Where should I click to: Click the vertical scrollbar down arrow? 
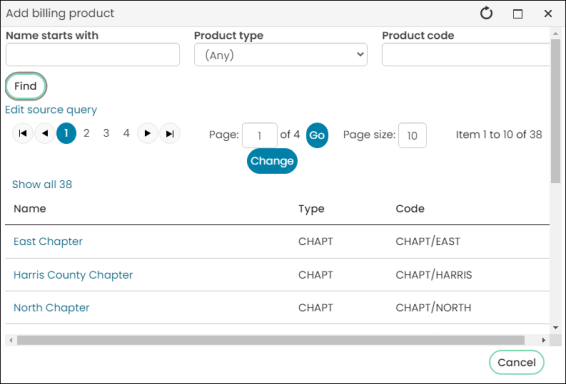[x=556, y=328]
